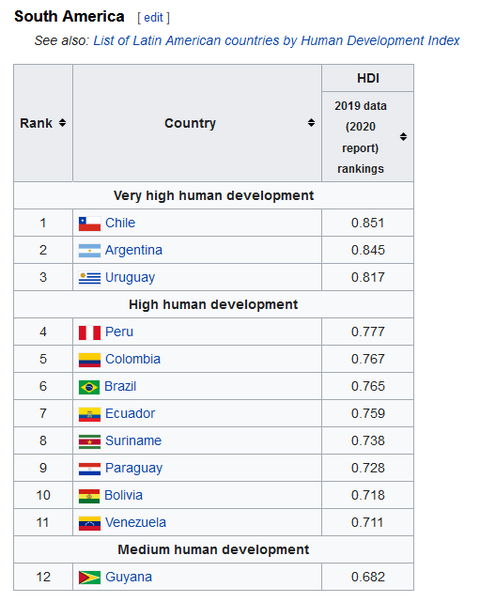Open the Argentina article link
Screen dimensions: 480x602
pyautogui.click(x=134, y=250)
